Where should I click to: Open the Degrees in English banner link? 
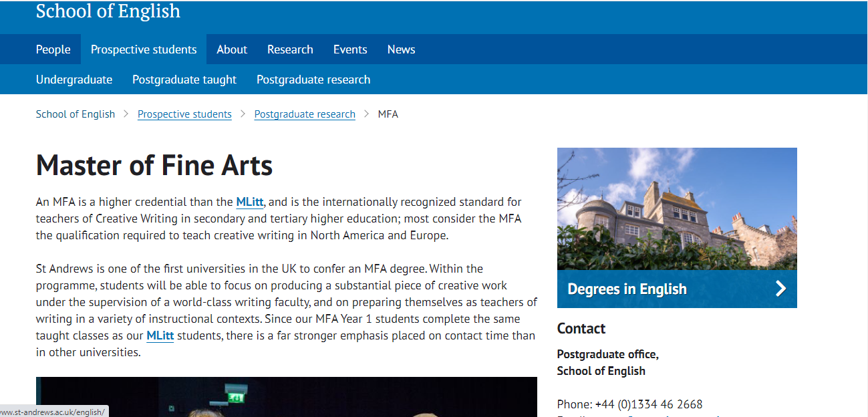[677, 289]
